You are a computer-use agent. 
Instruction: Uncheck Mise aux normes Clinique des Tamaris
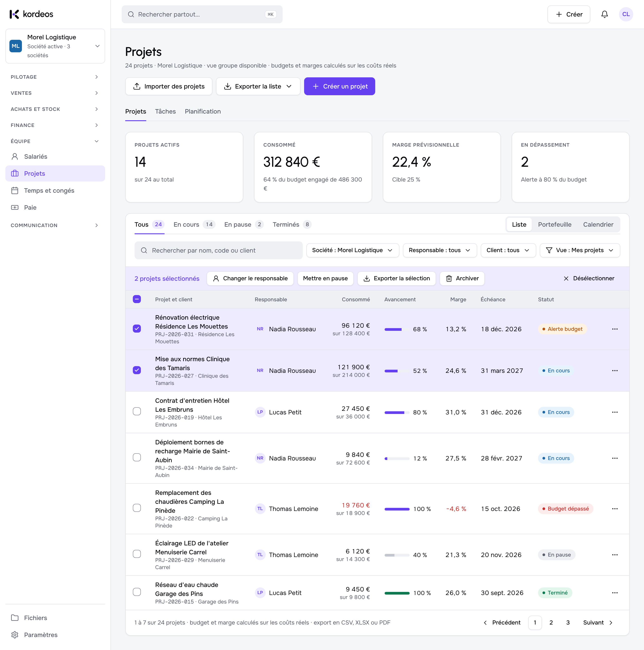137,370
